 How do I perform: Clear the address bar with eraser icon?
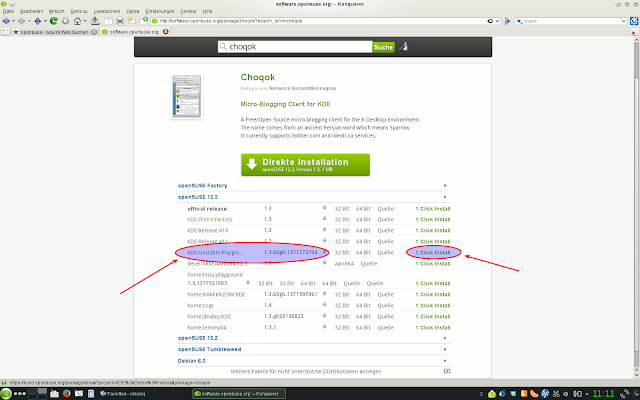click(x=490, y=21)
